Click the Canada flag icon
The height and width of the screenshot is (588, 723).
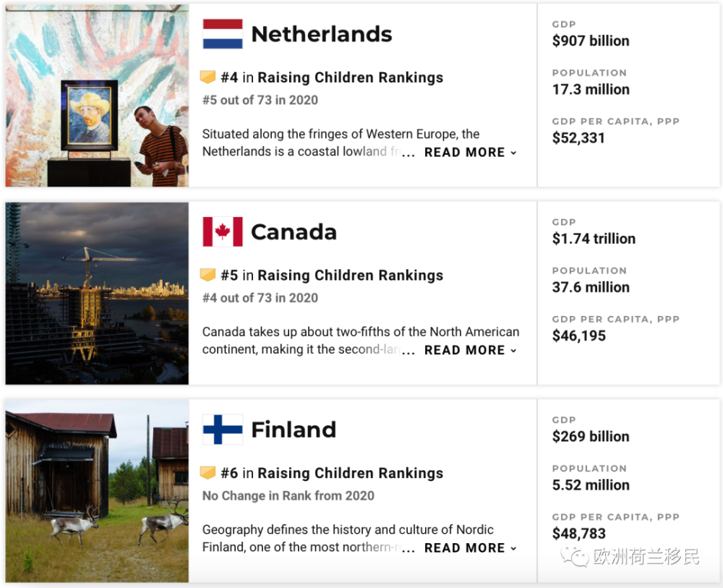coord(223,231)
